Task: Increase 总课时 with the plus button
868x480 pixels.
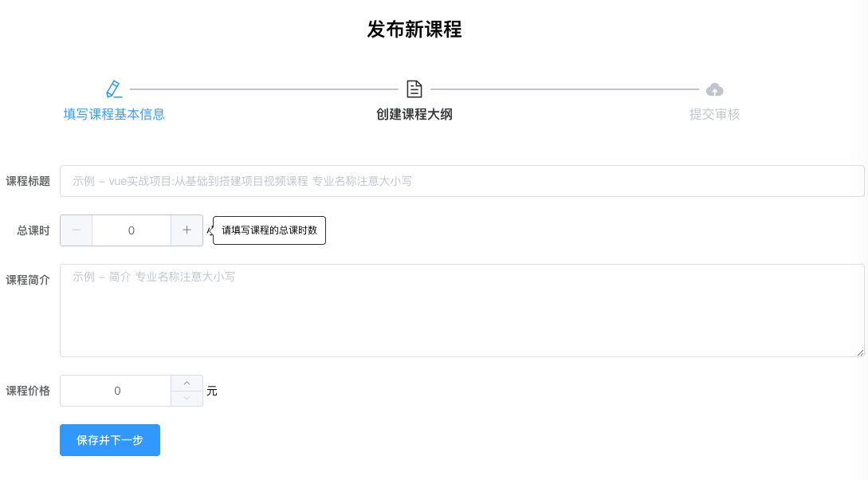Action: coord(187,230)
